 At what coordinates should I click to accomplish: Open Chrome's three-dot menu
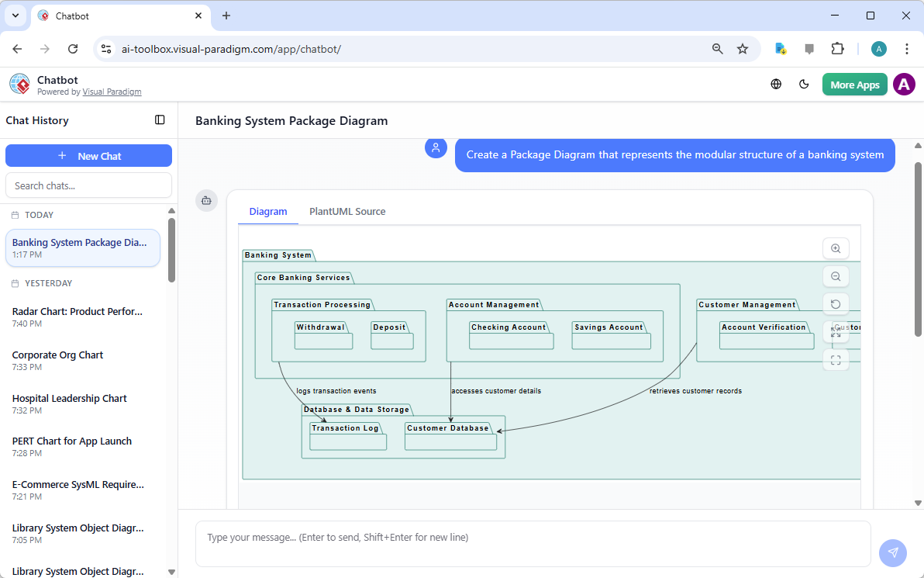907,48
